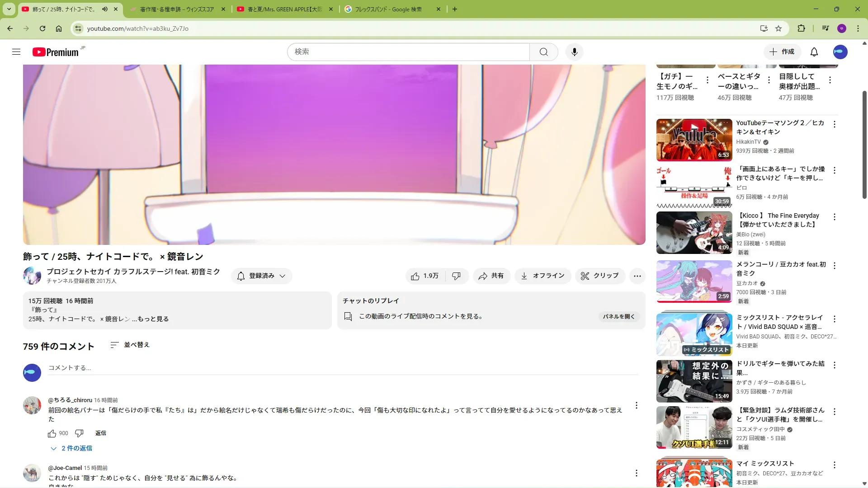Viewport: 868px width, 488px height.
Task: Click the search magnifier button
Action: tap(543, 52)
